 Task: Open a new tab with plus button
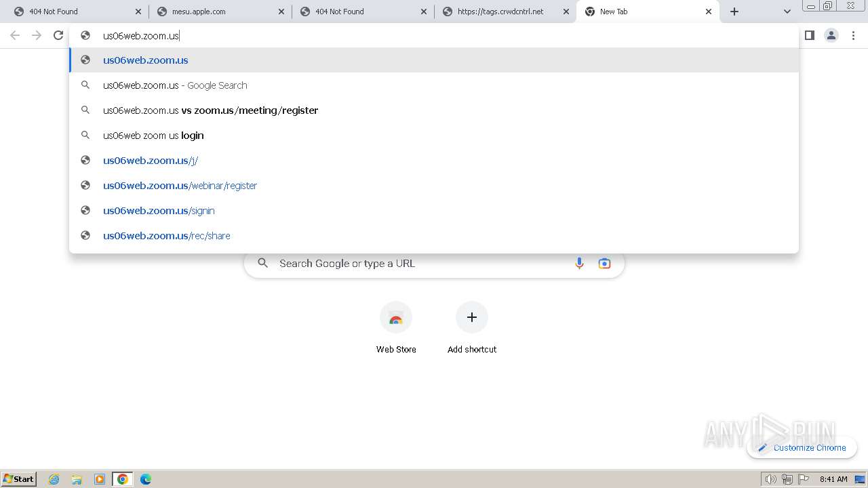pyautogui.click(x=734, y=12)
